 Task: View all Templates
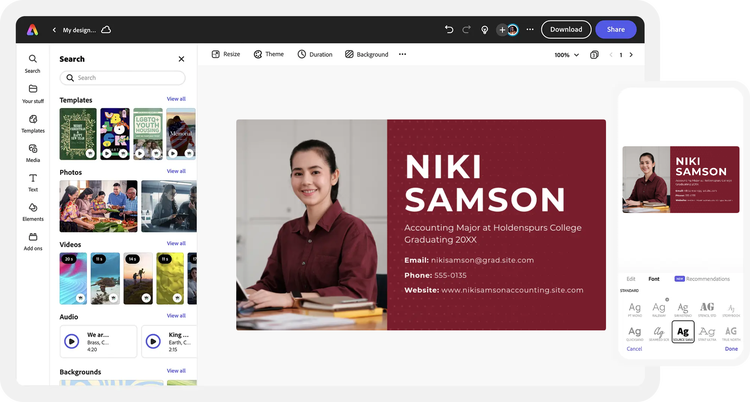pos(176,99)
